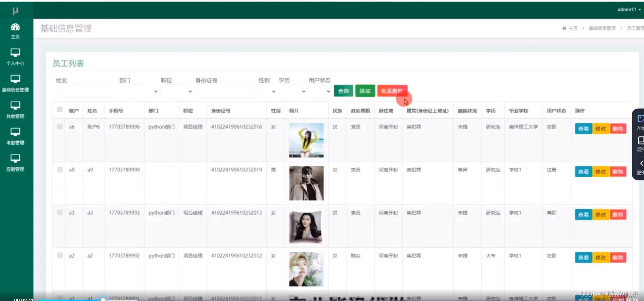This screenshot has height=301, width=644.
Task: Toggle the select-all checkbox in table header
Action: [60, 109]
